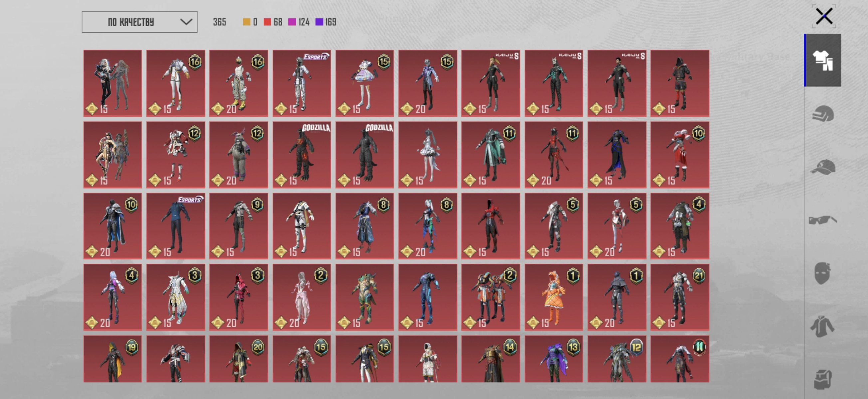
Task: Expand the 'По качеству' sort dropdown
Action: [x=139, y=22]
